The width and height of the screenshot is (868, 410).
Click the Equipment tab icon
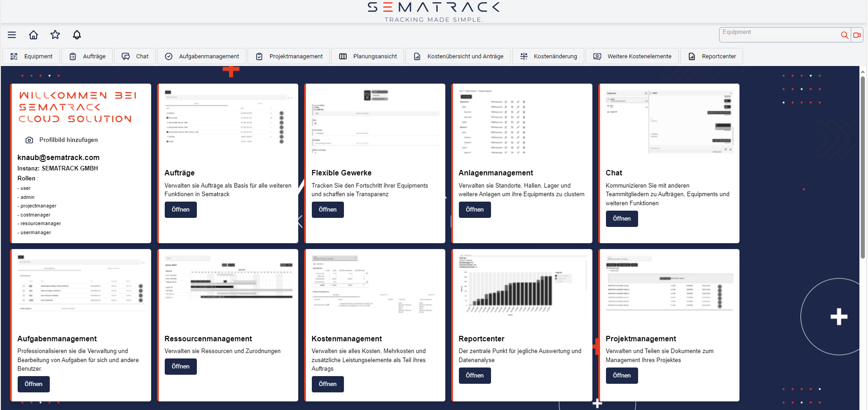(14, 57)
